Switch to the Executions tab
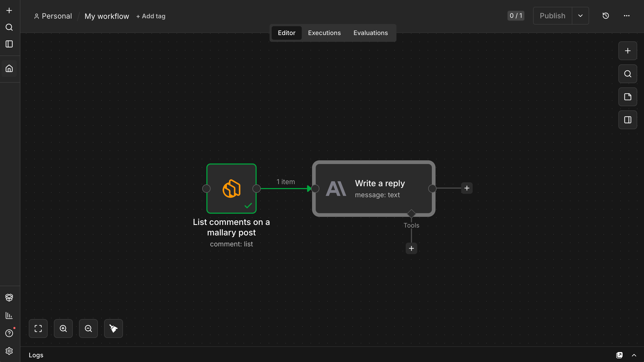Viewport: 644px width, 362px height. [x=324, y=33]
